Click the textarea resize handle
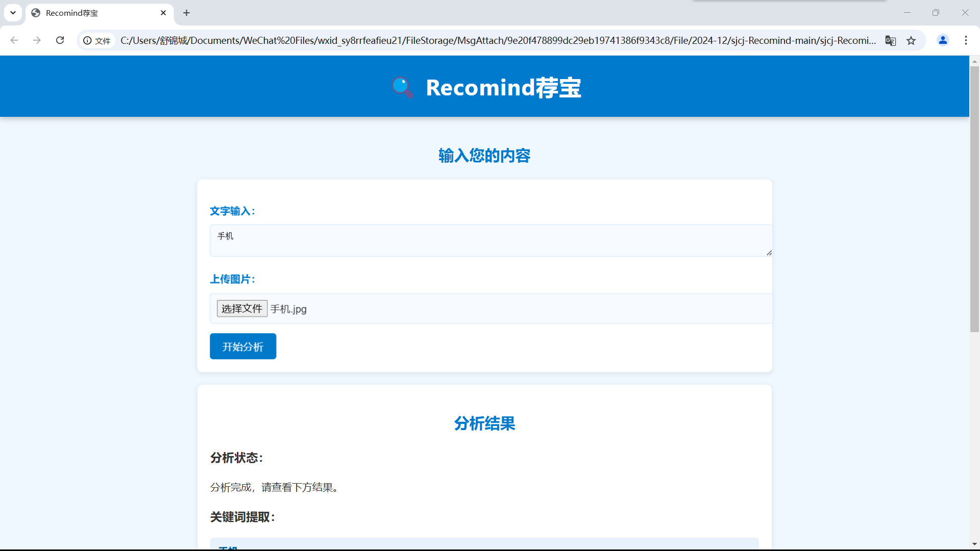 coord(769,253)
